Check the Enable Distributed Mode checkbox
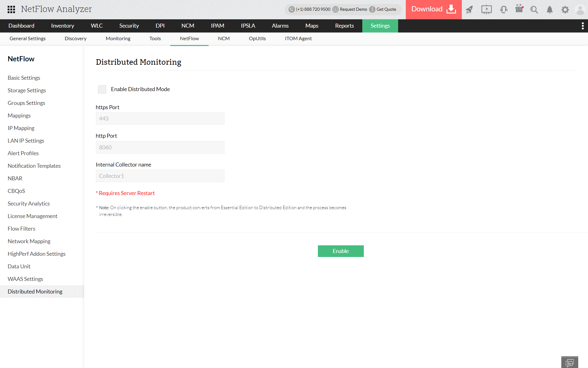 pos(102,89)
